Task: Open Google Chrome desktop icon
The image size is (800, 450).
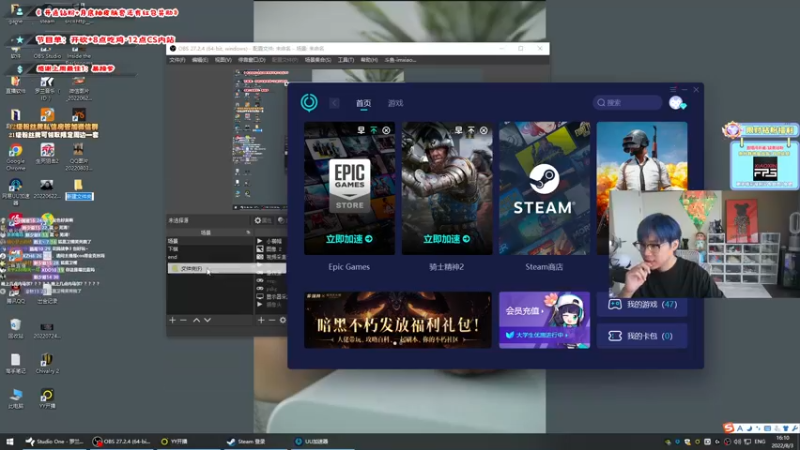Action: coord(15,156)
